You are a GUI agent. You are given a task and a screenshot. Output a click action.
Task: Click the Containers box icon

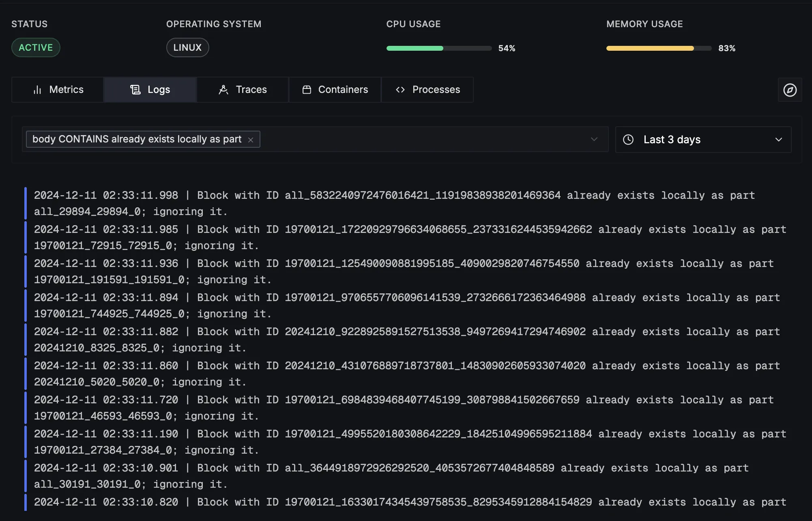[x=307, y=90]
